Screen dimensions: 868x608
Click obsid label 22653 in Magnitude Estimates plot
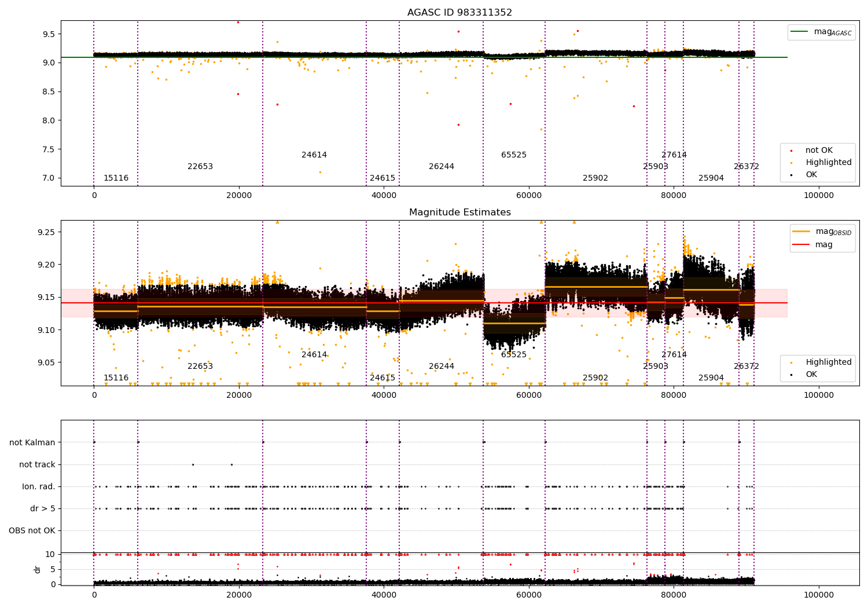click(200, 367)
